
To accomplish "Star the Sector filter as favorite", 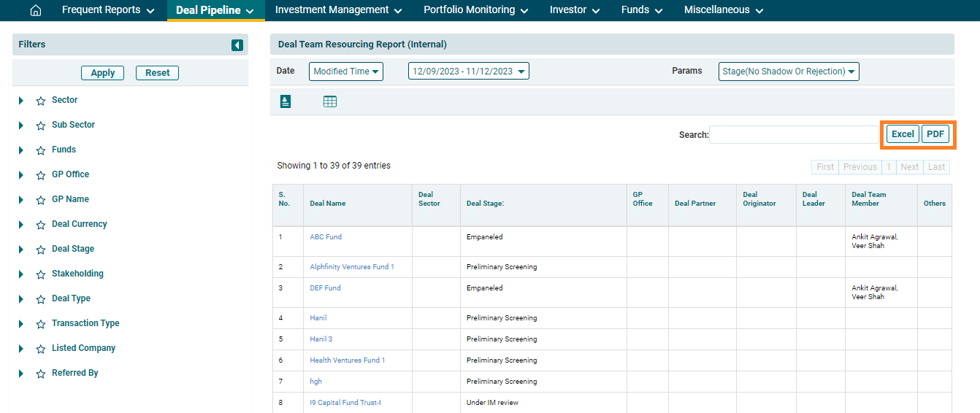I will (41, 101).
